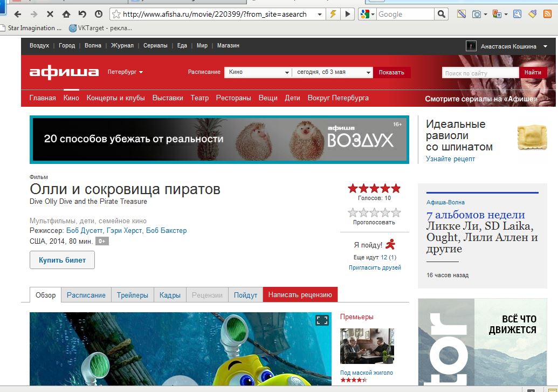
Task: Click the Google search engine icon
Action: pos(365,14)
